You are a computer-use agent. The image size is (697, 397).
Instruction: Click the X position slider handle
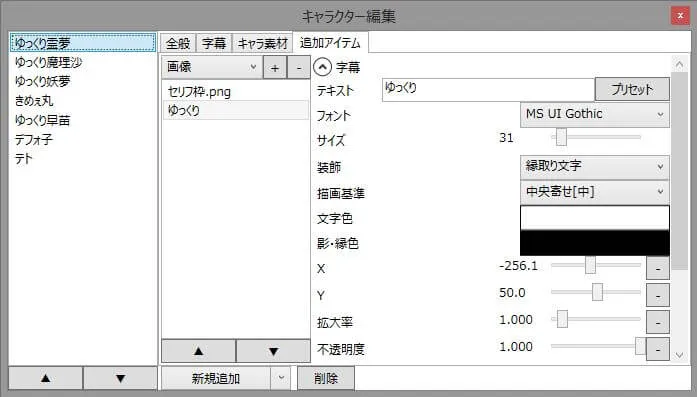pos(590,265)
